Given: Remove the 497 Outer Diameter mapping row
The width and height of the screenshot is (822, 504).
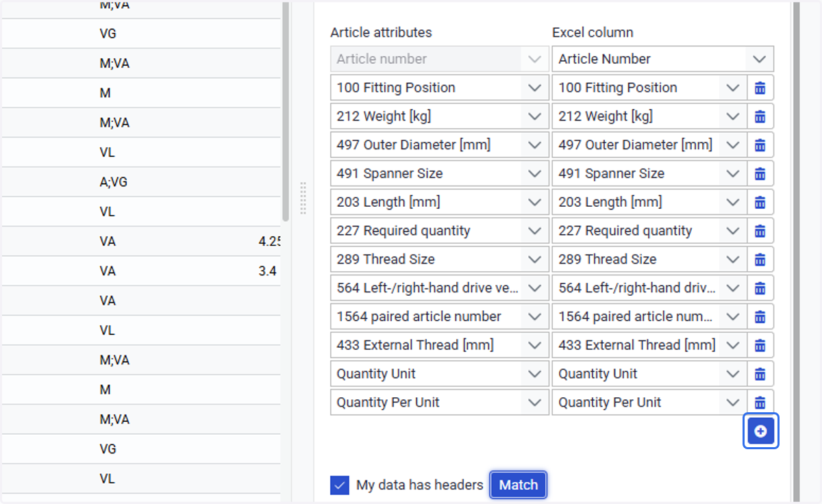Looking at the screenshot, I should [x=760, y=145].
